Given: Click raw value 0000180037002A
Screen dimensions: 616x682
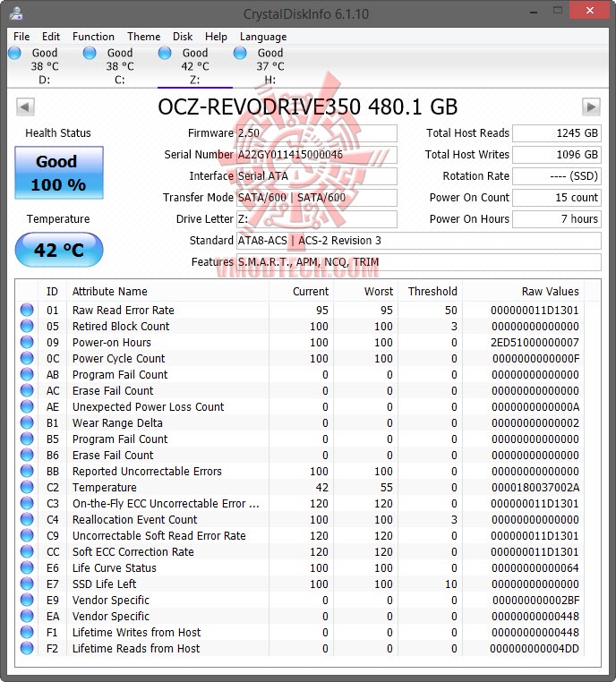Looking at the screenshot, I should point(535,487).
